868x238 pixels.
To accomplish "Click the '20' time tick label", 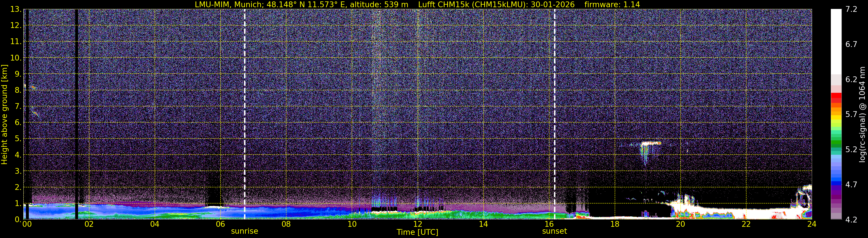I will 680,224.
